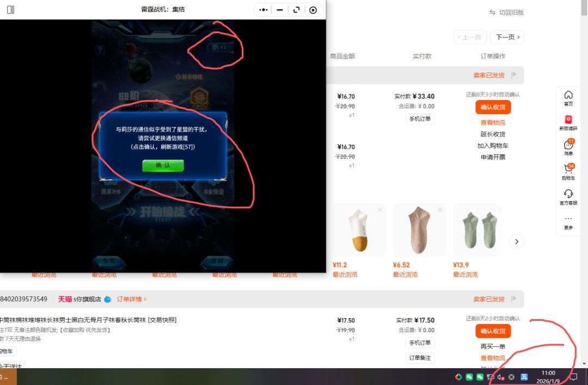Click 手机订单 tag of the ¥33.40 order
The width and height of the screenshot is (588, 385).
[420, 119]
